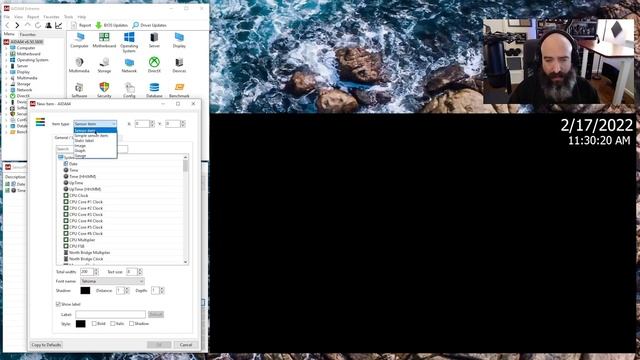Viewport: 640px width, 360px height.
Task: Expand the Server tree node
Action: (x=7, y=66)
